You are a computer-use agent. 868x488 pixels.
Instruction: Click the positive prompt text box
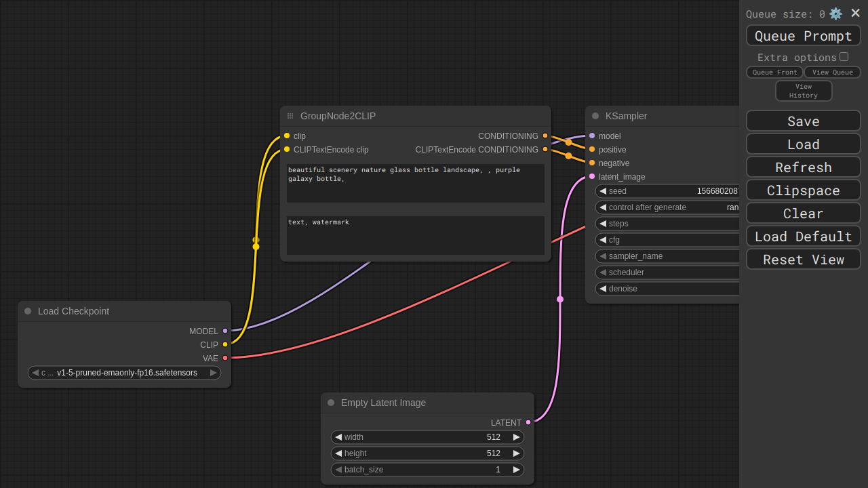pyautogui.click(x=415, y=183)
